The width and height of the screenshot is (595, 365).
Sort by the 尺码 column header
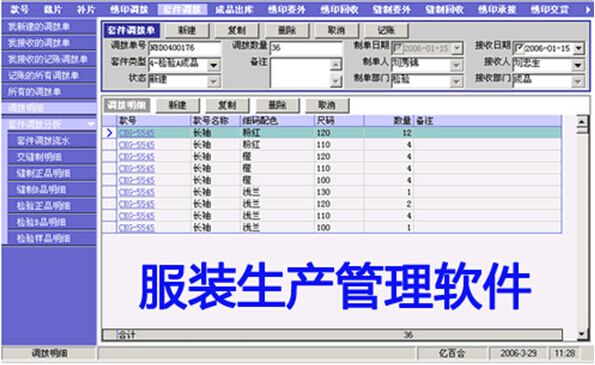(339, 121)
